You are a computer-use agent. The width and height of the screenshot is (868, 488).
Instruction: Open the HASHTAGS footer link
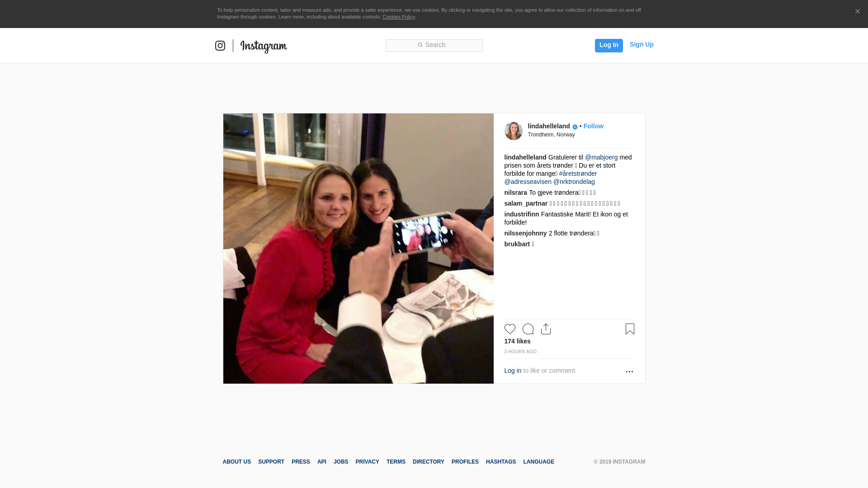pos(500,462)
